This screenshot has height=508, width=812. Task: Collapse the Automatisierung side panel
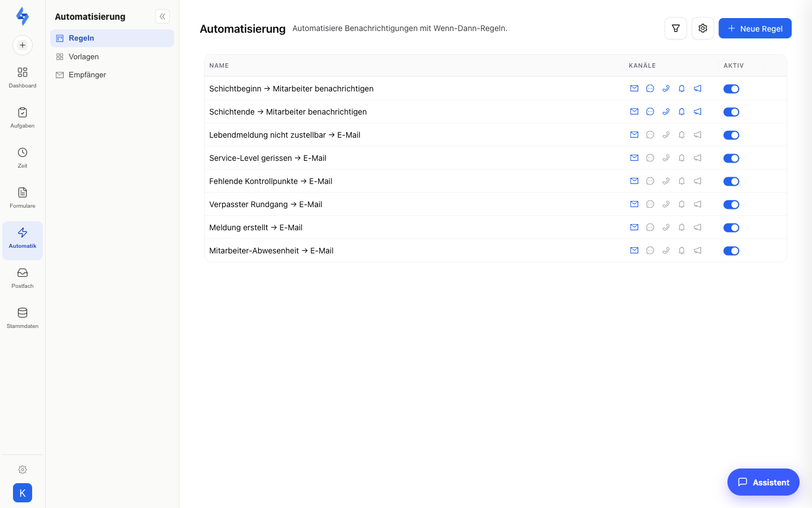[x=162, y=16]
